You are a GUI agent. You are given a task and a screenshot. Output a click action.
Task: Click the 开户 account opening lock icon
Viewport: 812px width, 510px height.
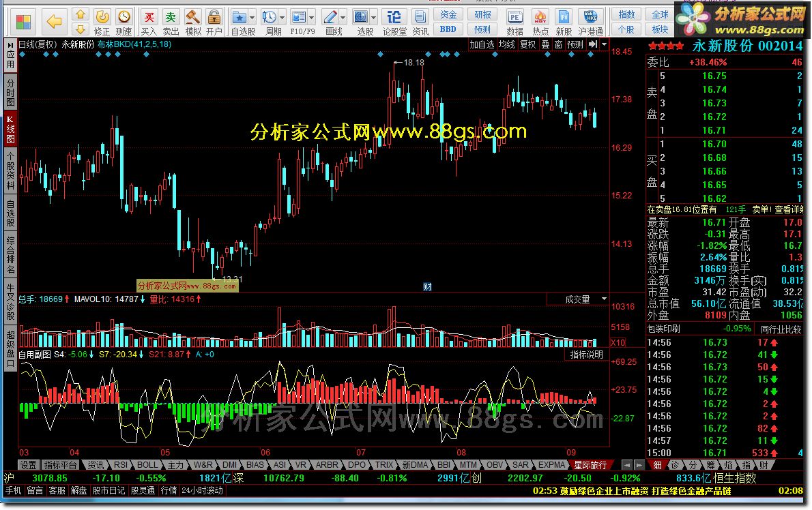[214, 22]
